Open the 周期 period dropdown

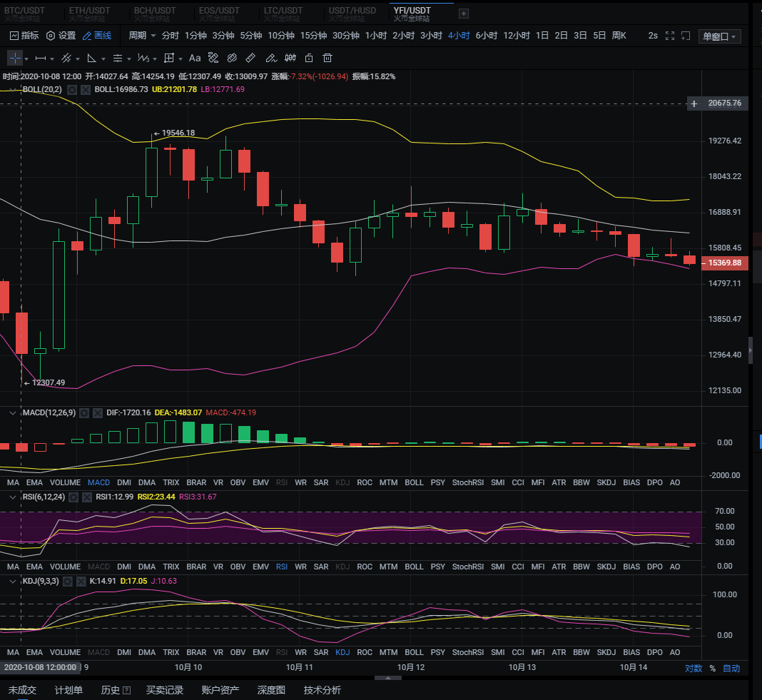(x=142, y=36)
